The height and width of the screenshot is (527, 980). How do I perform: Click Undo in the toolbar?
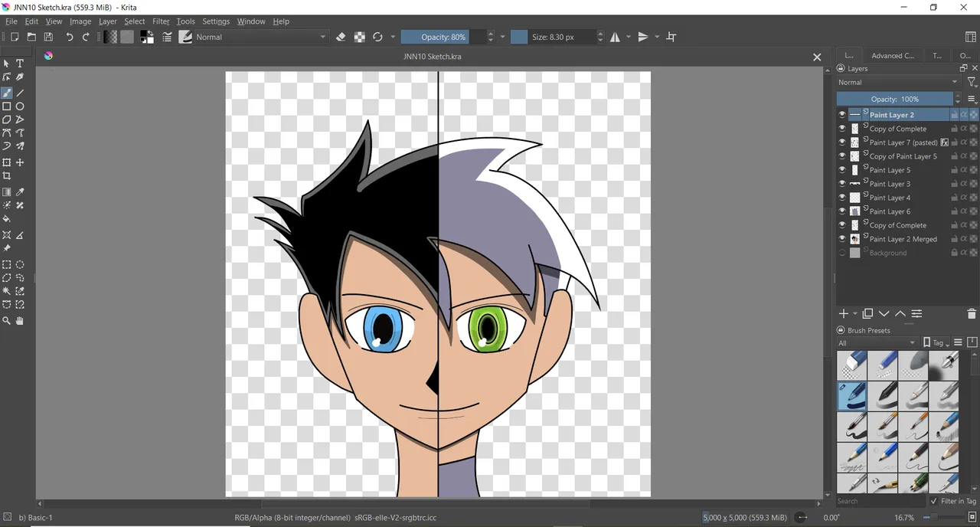coord(70,37)
